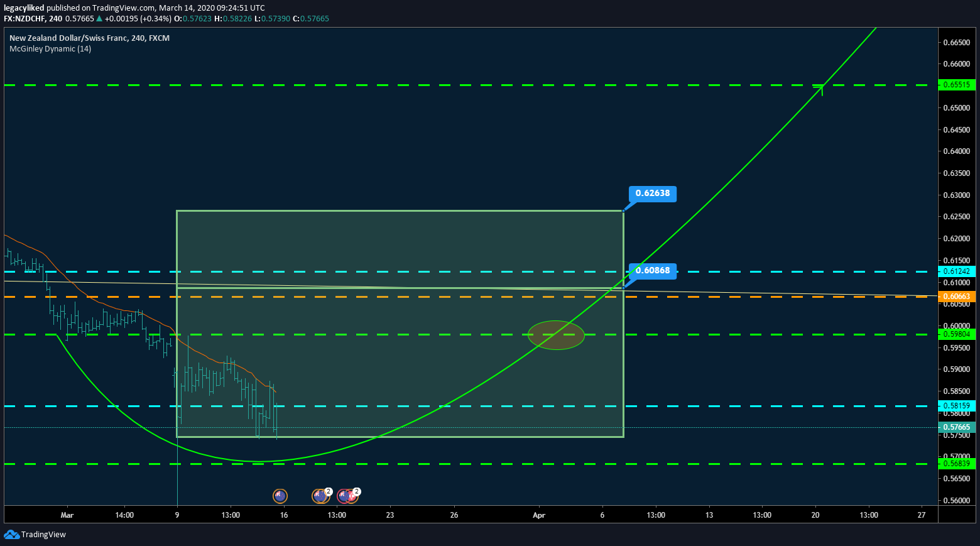Screen dimensions: 980x546
Task: Click the orange 0.60663 price axis tag
Action: click(x=957, y=297)
